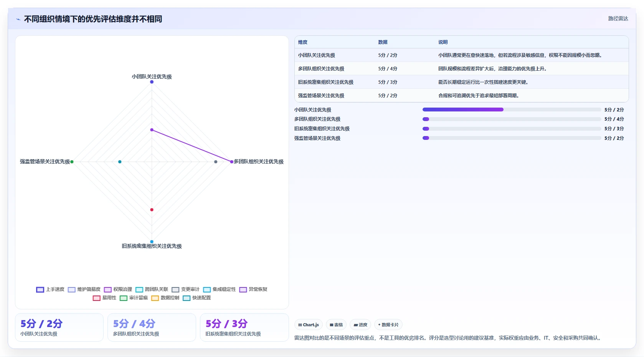Select the 强监管场景关注优先级 table row name
The image size is (644, 357).
coord(321,96)
